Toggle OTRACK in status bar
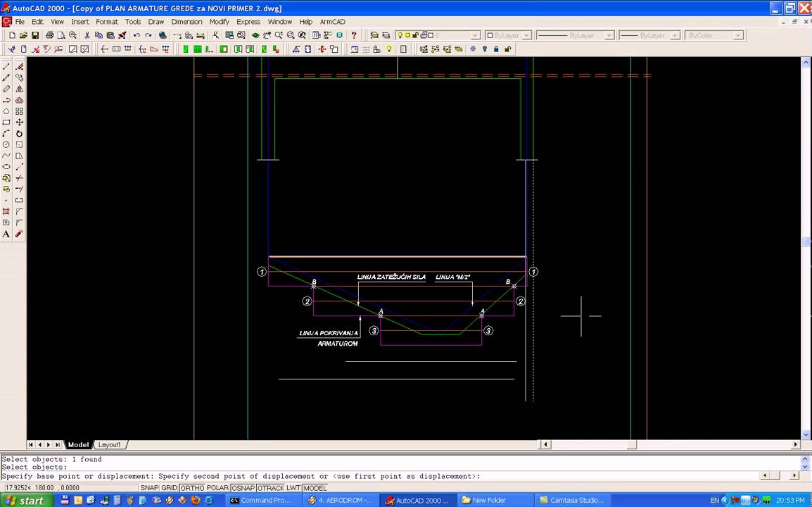 pyautogui.click(x=271, y=488)
